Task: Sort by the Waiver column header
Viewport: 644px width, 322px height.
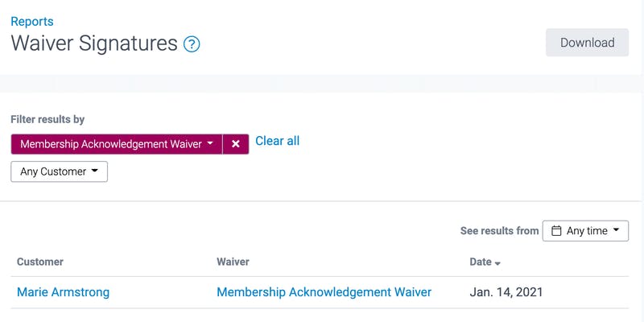Action: pos(233,262)
